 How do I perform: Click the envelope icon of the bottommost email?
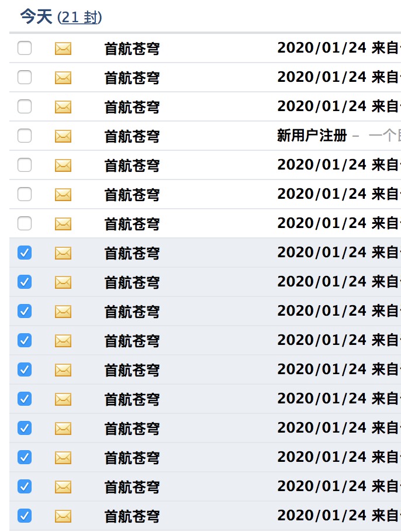[63, 516]
